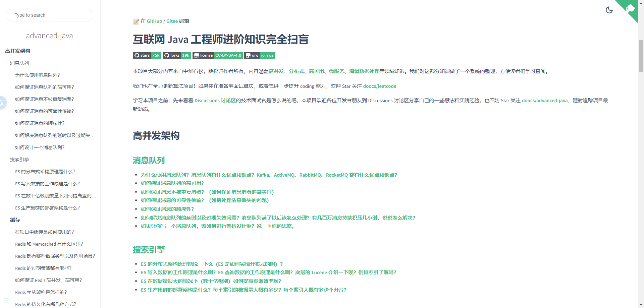Click the pencil edit icon
Image resolution: width=644 pixels, height=308 pixels.
tap(136, 21)
